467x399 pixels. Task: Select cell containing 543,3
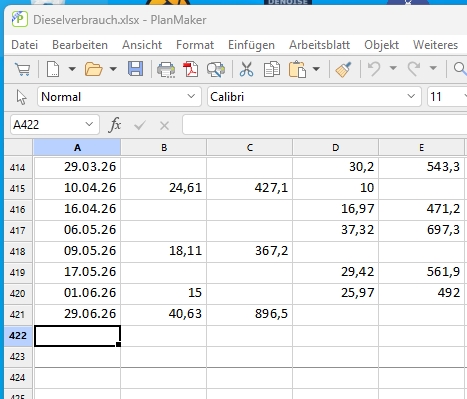422,167
